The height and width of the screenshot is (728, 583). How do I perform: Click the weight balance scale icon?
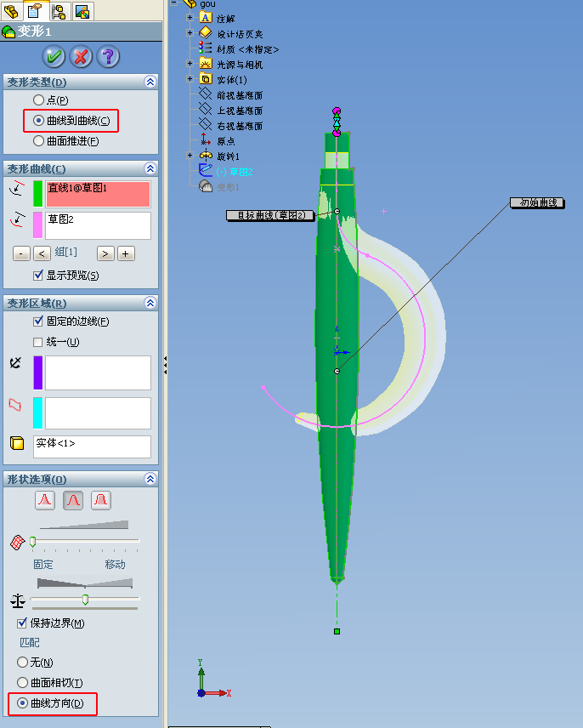[x=18, y=600]
